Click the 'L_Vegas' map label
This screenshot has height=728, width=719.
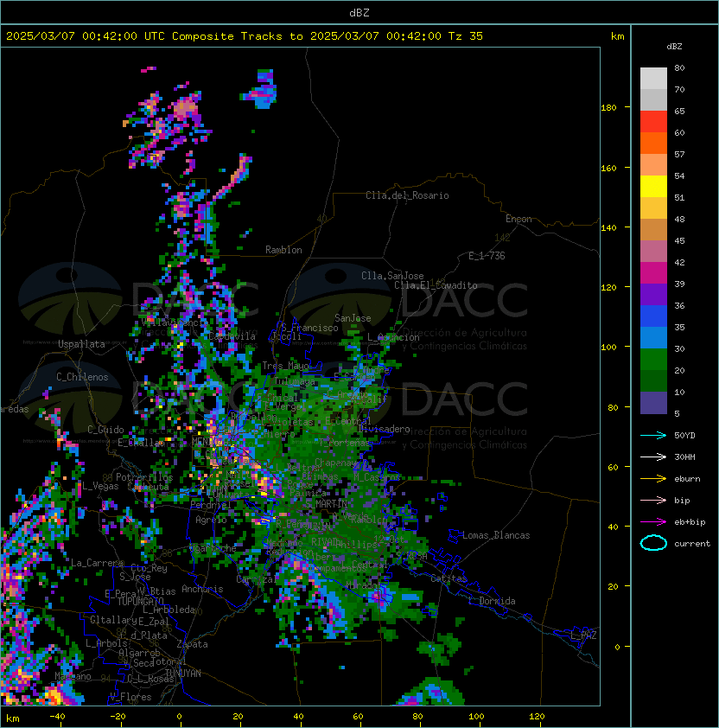click(100, 486)
